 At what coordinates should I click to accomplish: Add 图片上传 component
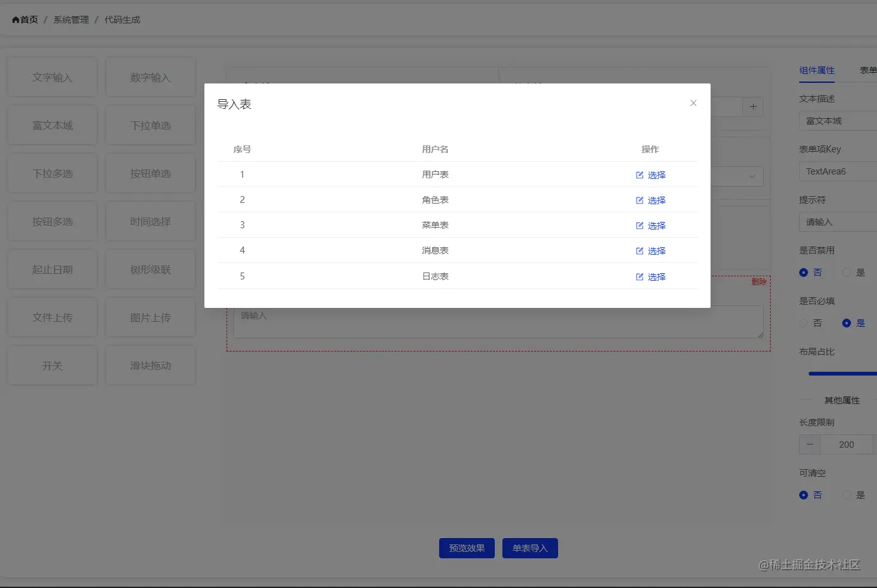click(151, 317)
